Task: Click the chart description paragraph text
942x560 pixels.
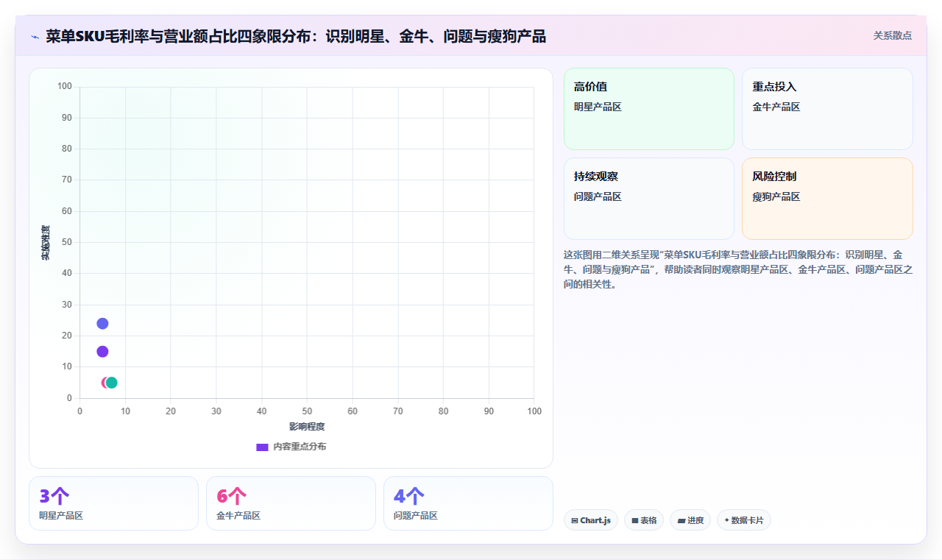Action: tap(738, 269)
